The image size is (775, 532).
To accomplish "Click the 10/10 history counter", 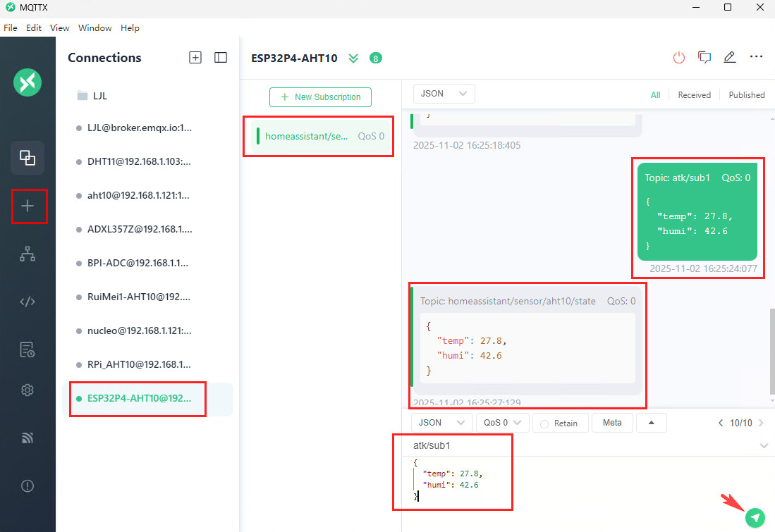I will [x=741, y=423].
